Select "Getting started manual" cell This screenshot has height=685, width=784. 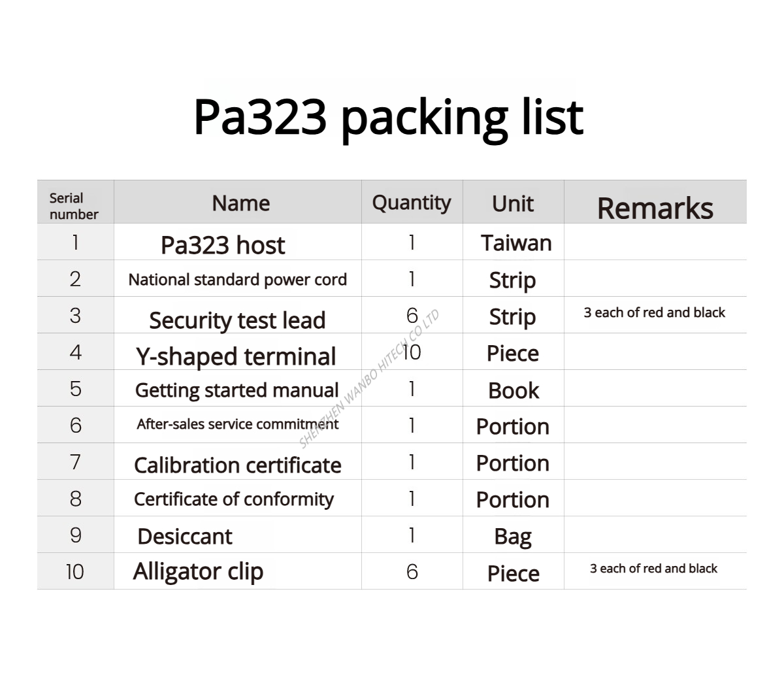pyautogui.click(x=237, y=390)
